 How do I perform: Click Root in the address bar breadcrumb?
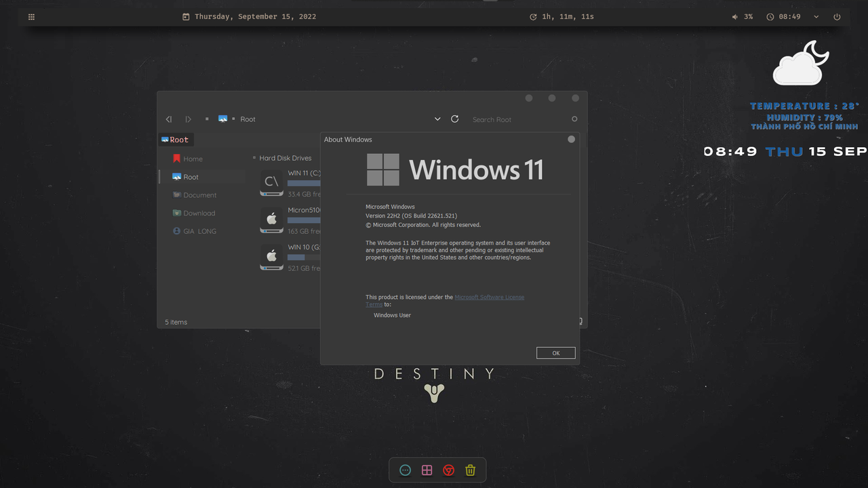pyautogui.click(x=248, y=119)
